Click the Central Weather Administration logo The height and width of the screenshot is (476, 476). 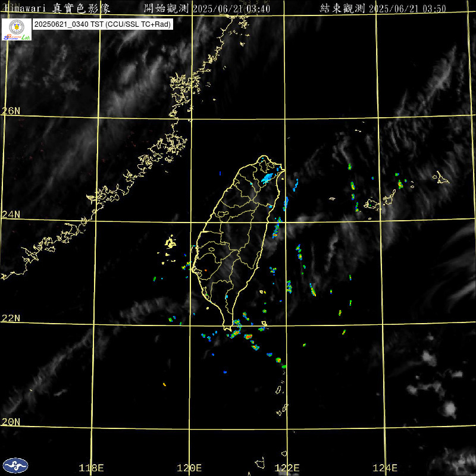click(15, 466)
